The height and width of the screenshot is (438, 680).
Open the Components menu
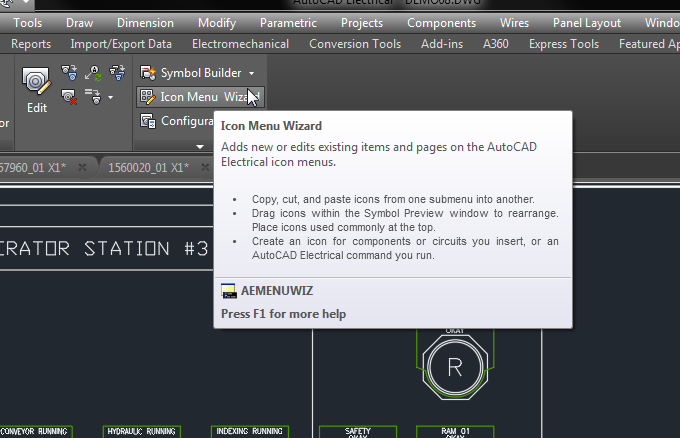click(x=441, y=23)
